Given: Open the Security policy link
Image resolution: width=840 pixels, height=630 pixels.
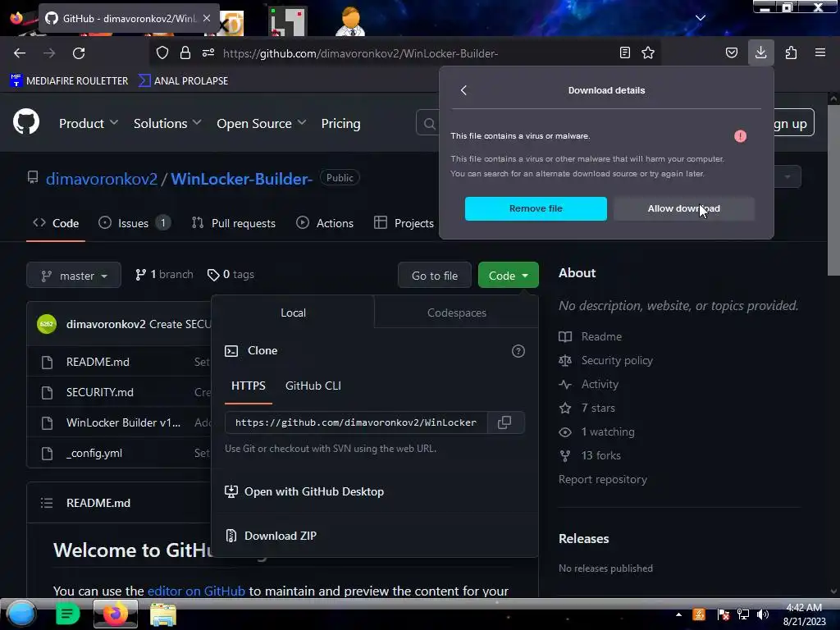Looking at the screenshot, I should coord(617,361).
